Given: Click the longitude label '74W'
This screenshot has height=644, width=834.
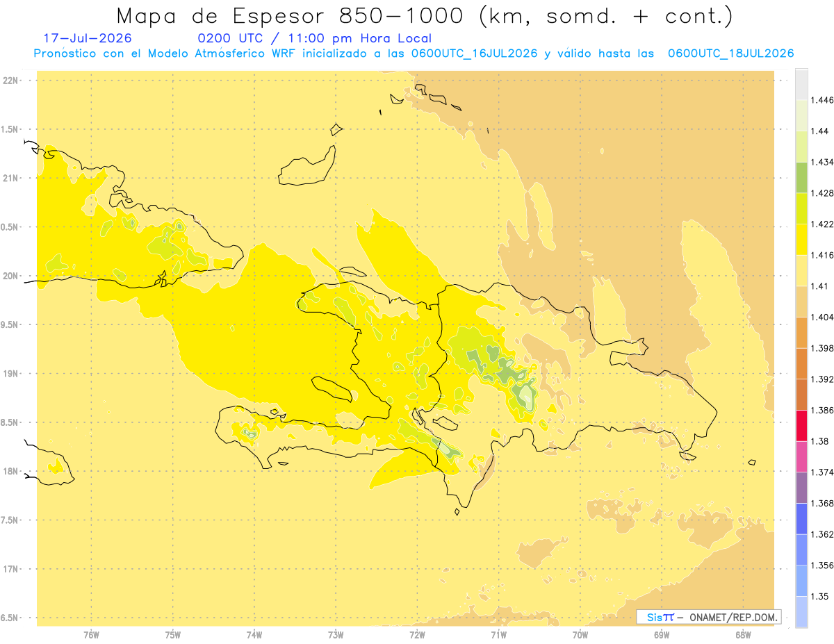Looking at the screenshot, I should tap(254, 635).
